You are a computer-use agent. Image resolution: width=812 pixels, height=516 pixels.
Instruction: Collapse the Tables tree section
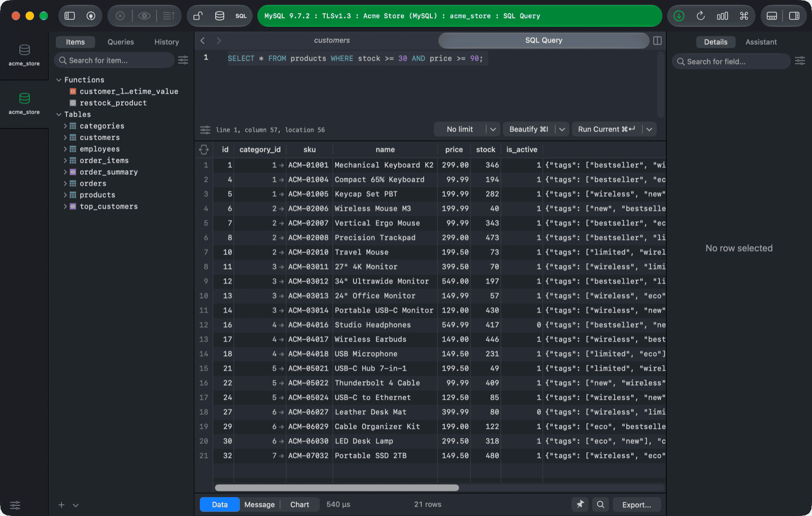point(59,115)
